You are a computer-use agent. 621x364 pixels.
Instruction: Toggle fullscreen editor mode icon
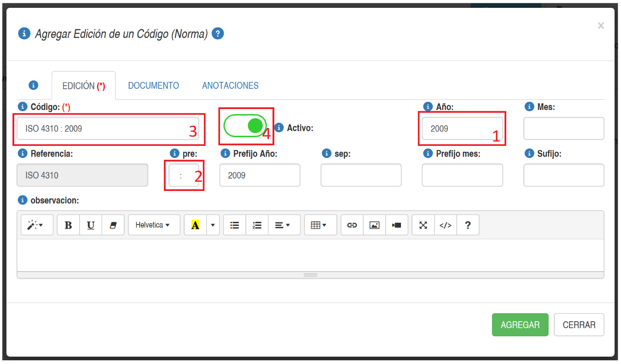pyautogui.click(x=423, y=225)
